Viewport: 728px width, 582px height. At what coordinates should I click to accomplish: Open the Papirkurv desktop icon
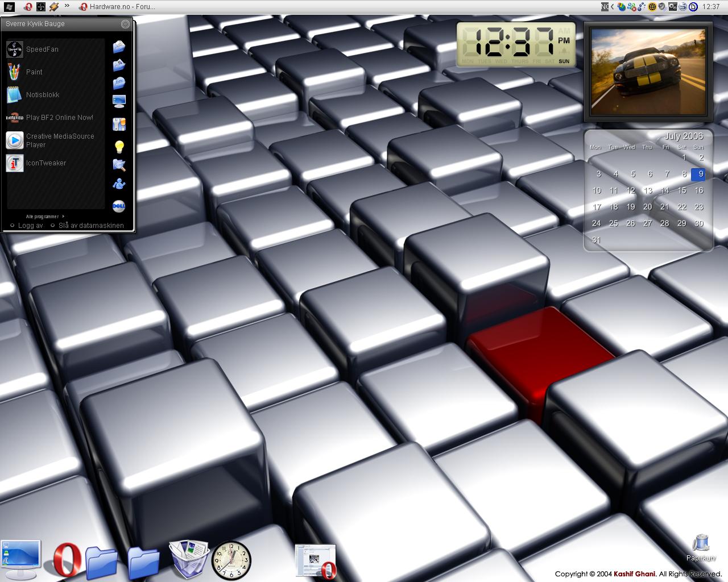[701, 548]
